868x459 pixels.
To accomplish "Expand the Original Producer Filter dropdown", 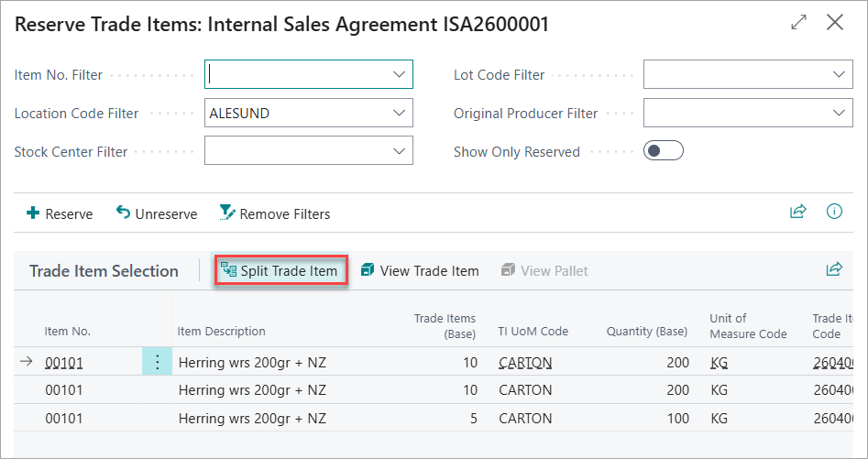I will click(x=839, y=113).
